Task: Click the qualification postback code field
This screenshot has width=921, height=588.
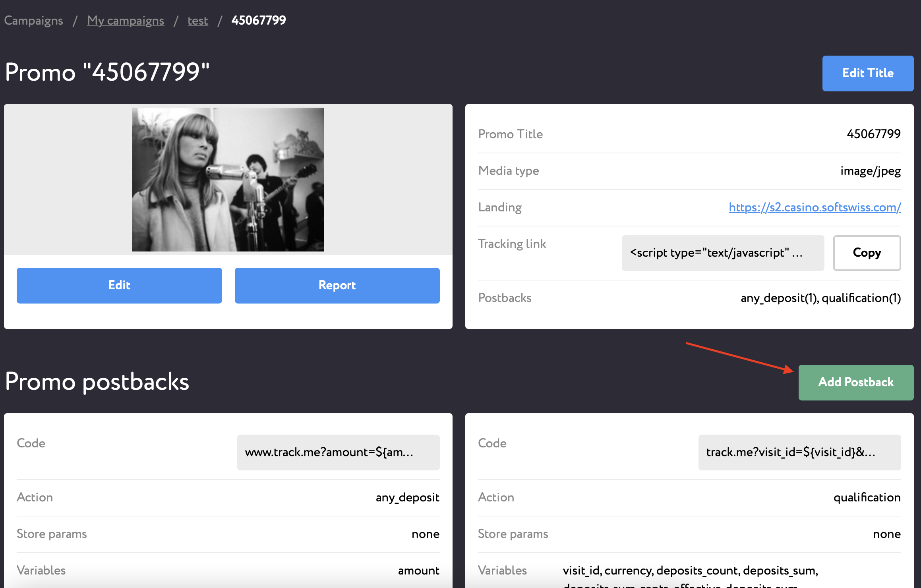Action: [799, 452]
